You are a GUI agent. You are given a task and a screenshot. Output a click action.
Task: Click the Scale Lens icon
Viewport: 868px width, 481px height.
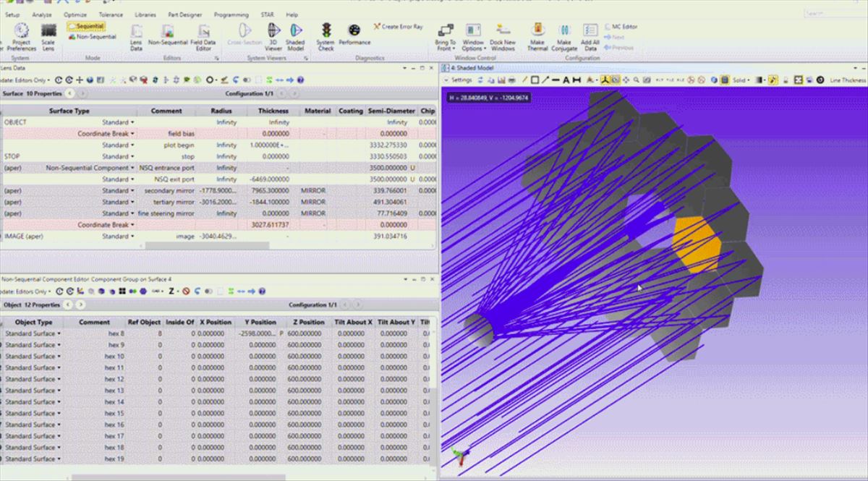tap(48, 36)
